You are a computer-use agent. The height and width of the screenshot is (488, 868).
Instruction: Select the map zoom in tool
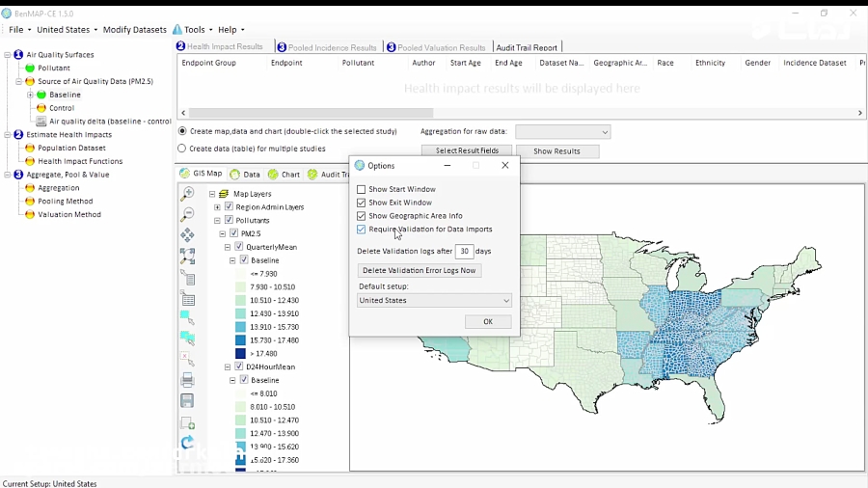tap(188, 193)
